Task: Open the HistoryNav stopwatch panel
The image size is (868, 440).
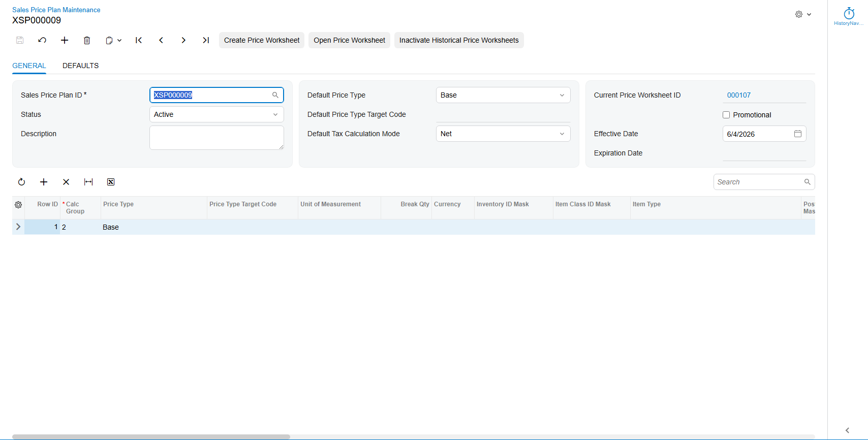Action: (x=849, y=16)
